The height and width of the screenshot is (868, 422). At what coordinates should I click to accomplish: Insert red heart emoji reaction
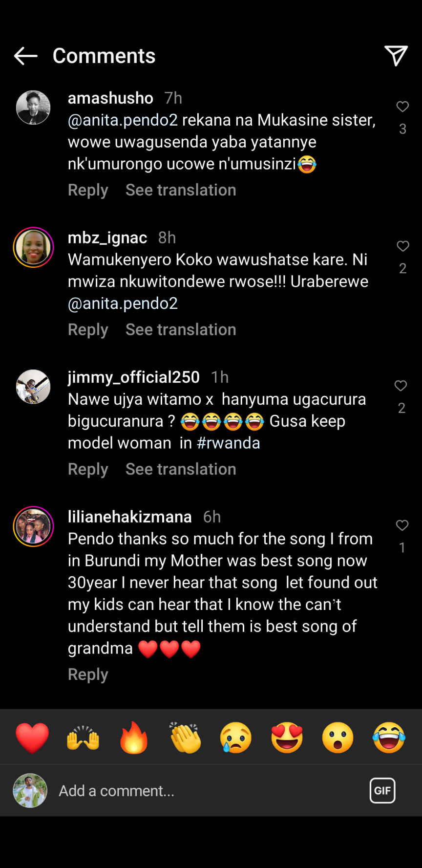coord(32,738)
